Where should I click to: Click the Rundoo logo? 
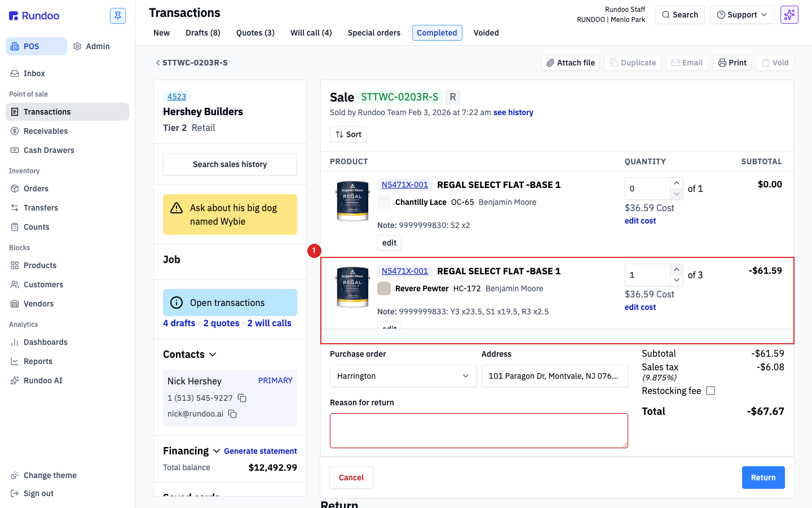34,16
